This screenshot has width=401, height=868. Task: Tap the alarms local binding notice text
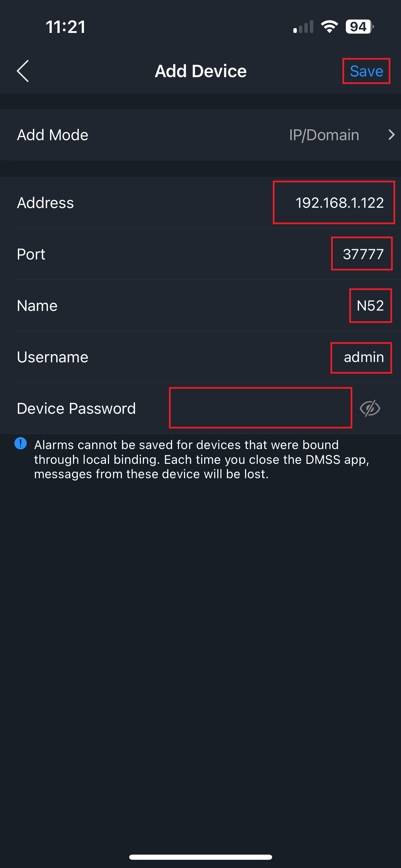[202, 459]
